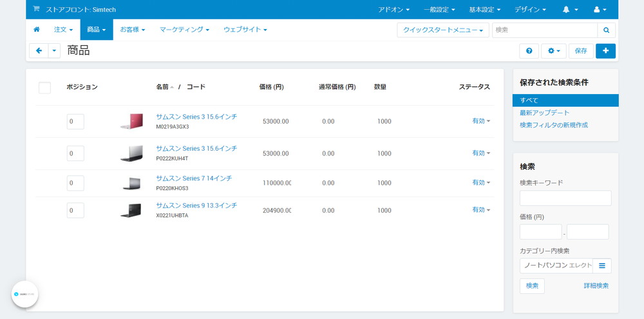The width and height of the screenshot is (644, 319).
Task: Select the 最新アップデート saved search
Action: tap(545, 113)
